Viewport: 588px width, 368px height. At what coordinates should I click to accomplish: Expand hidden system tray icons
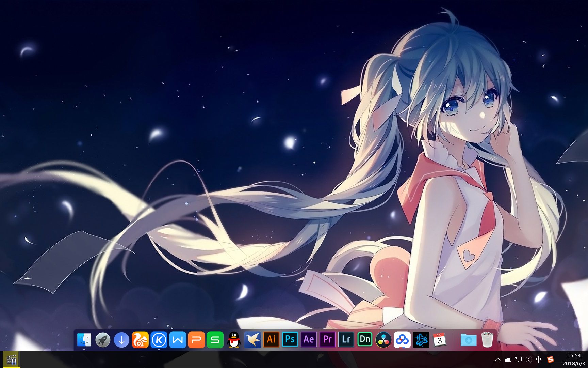pyautogui.click(x=497, y=359)
